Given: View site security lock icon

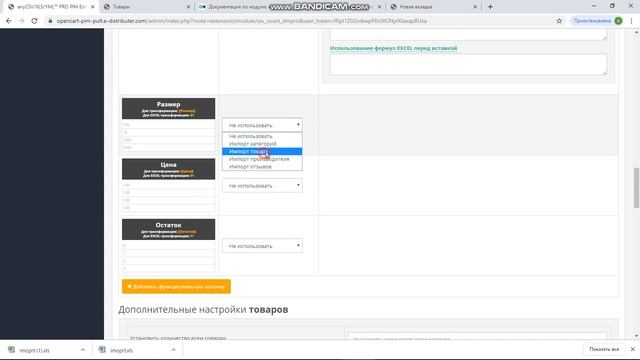Looking at the screenshot, I should (50, 21).
